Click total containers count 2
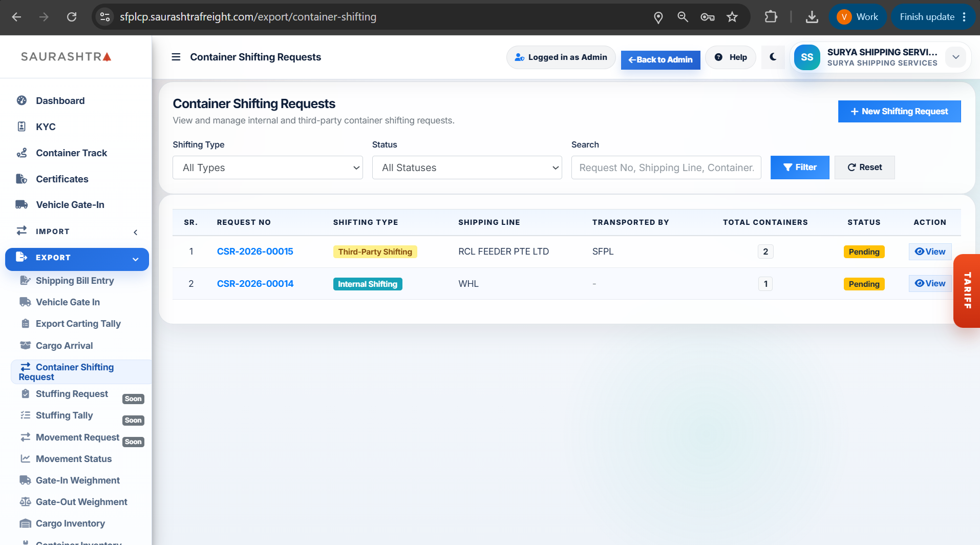Image resolution: width=980 pixels, height=545 pixels. pos(765,251)
